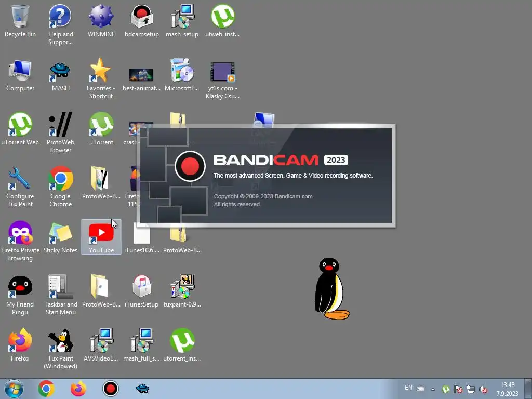Select the Tux Paint (Windowed) shortcut
The width and height of the screenshot is (532, 399).
point(60,349)
